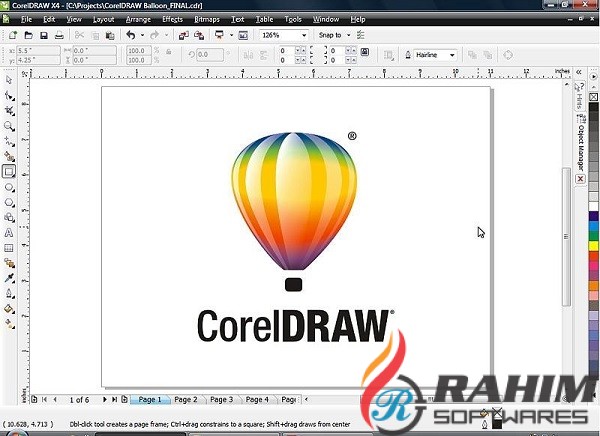
Task: Click the x position field 5.5
Action: tap(38, 51)
